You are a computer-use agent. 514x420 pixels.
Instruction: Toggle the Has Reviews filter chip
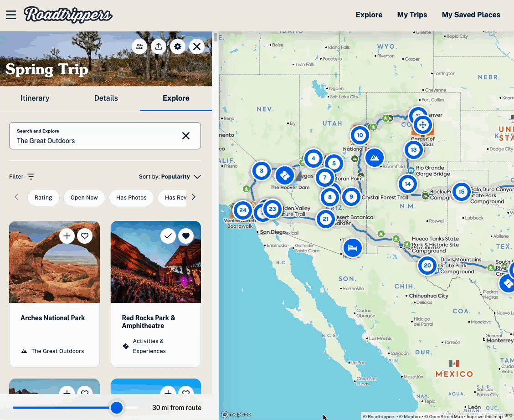click(172, 198)
